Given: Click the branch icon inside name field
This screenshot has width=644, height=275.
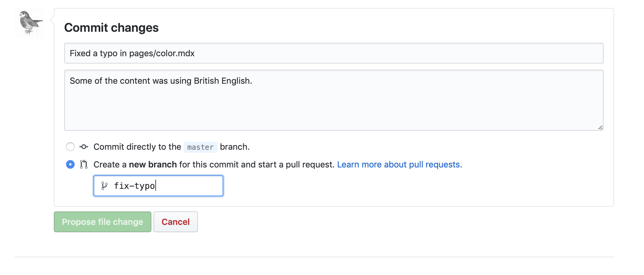Looking at the screenshot, I should [x=104, y=186].
